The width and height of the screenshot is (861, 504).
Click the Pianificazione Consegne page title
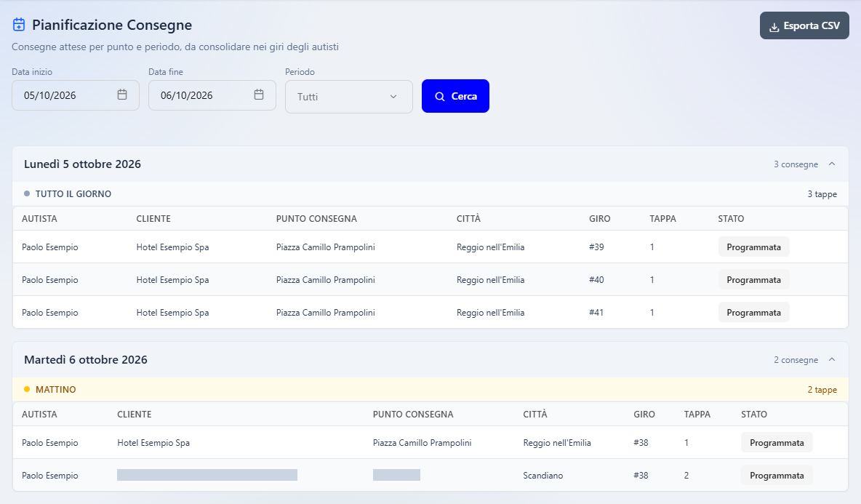tap(112, 25)
